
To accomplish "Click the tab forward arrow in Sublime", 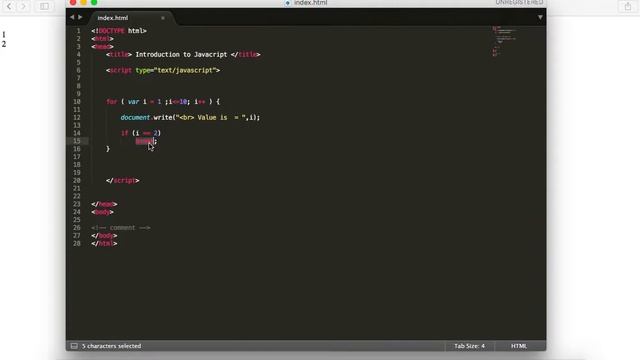I will point(80,17).
